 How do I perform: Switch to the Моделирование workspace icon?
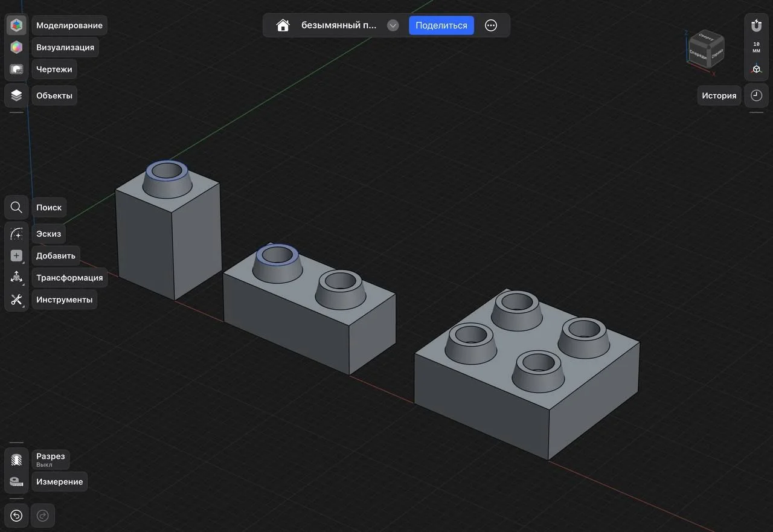pos(16,25)
